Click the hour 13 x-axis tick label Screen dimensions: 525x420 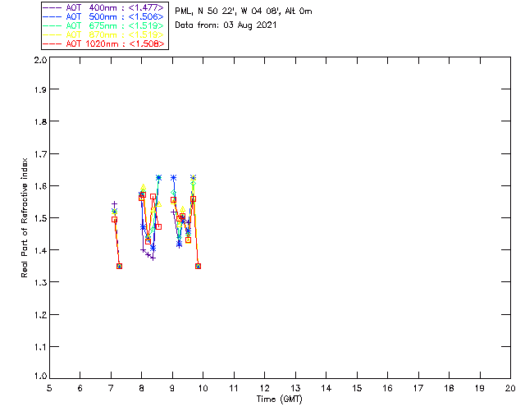[295, 388]
